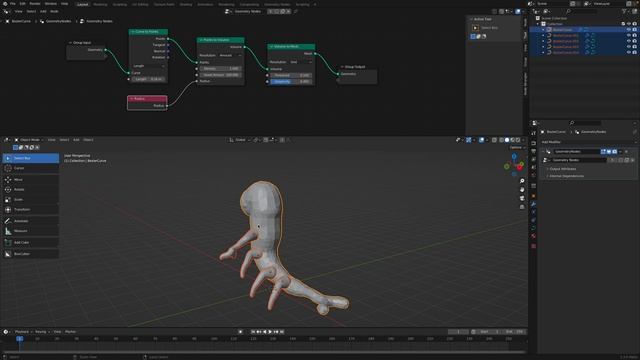Screen dimensions: 640x360
Task: Open the Object Mode dropdown
Action: pos(29,140)
